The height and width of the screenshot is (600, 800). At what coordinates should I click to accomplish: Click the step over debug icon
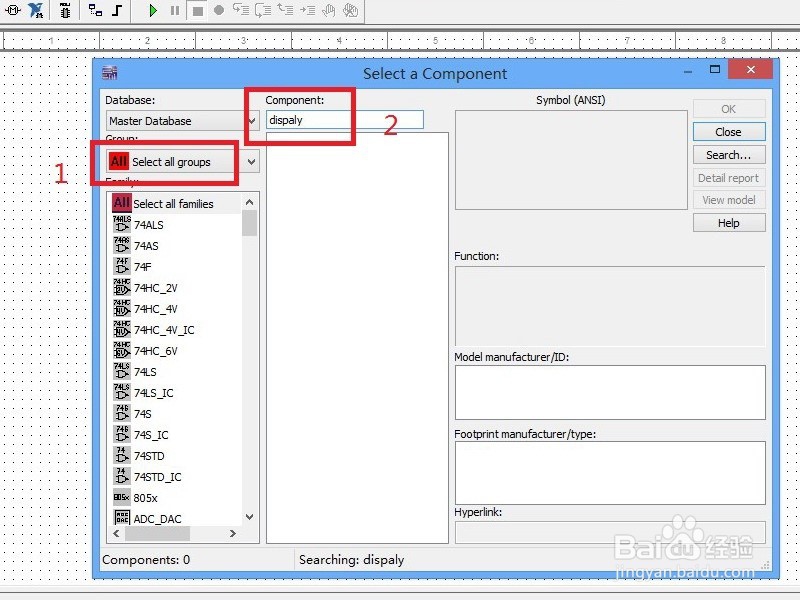pos(263,10)
